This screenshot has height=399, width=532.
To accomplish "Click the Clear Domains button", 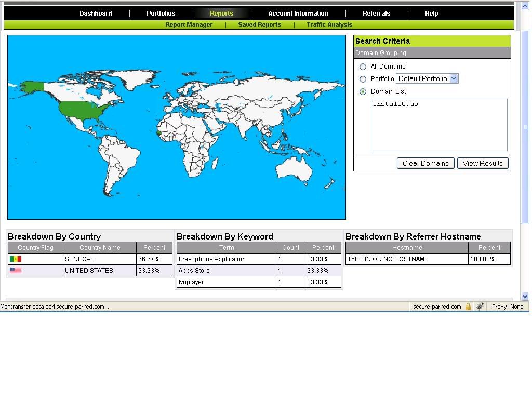I will (425, 163).
